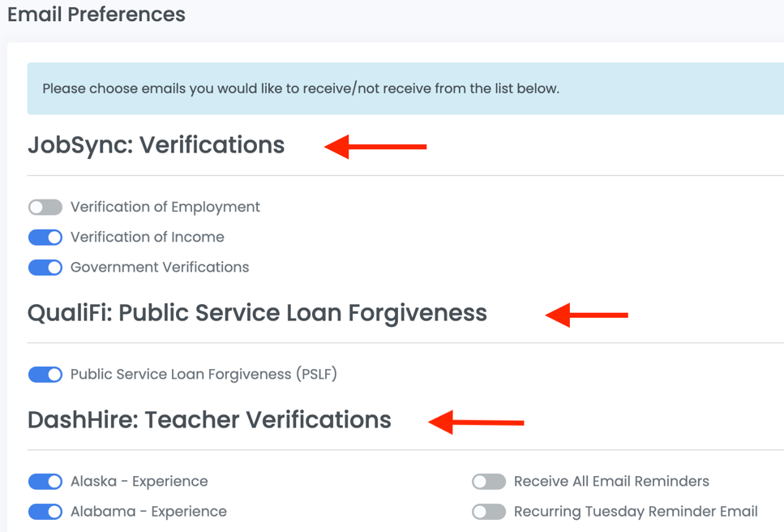Click the "Verification of Income" label text
784x532 pixels.
(x=148, y=237)
